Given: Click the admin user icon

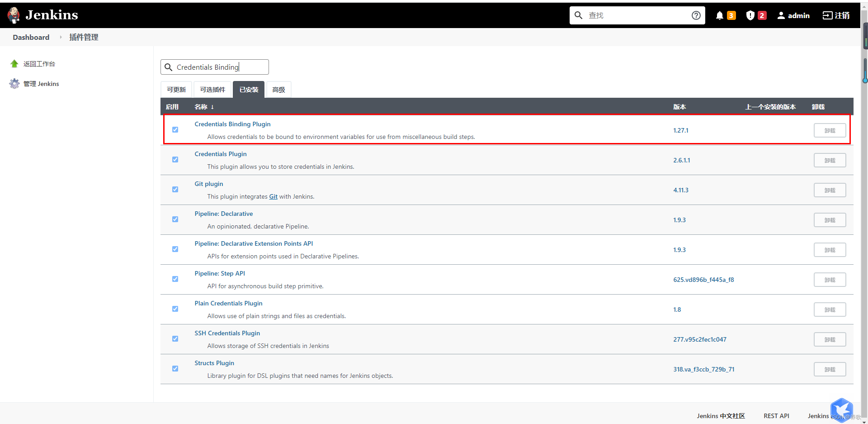Looking at the screenshot, I should coord(781,15).
